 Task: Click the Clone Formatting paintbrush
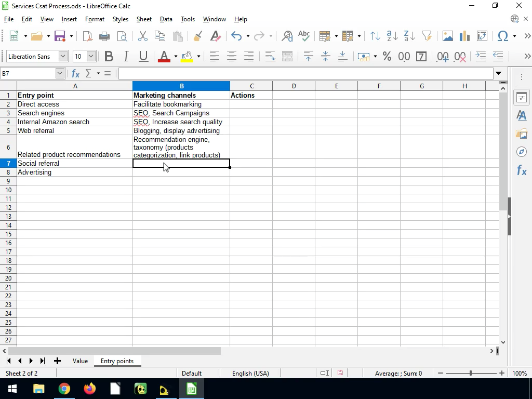[198, 36]
